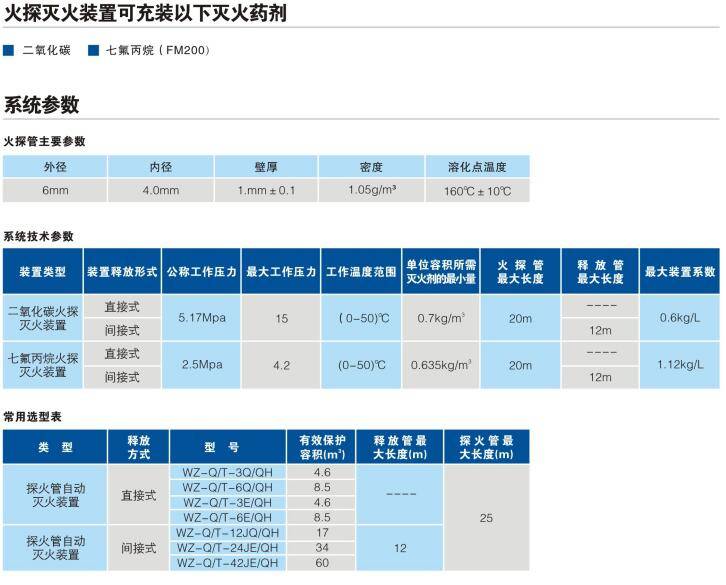The height and width of the screenshot is (585, 726).
Task: Click the 密度 column header
Action: point(371,167)
